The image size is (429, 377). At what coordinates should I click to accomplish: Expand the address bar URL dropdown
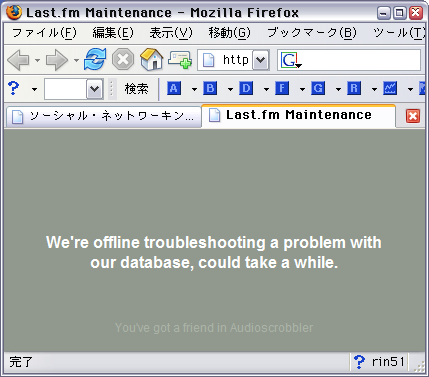click(260, 60)
